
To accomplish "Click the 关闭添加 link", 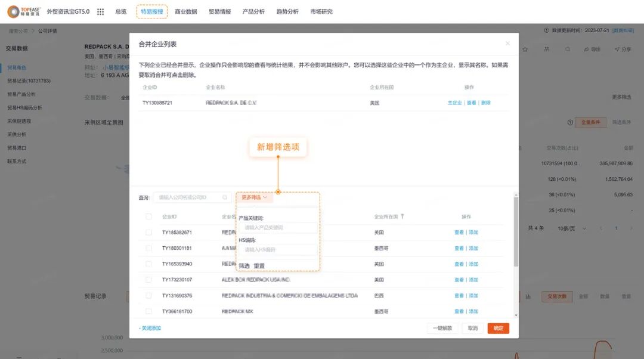I will coord(150,328).
